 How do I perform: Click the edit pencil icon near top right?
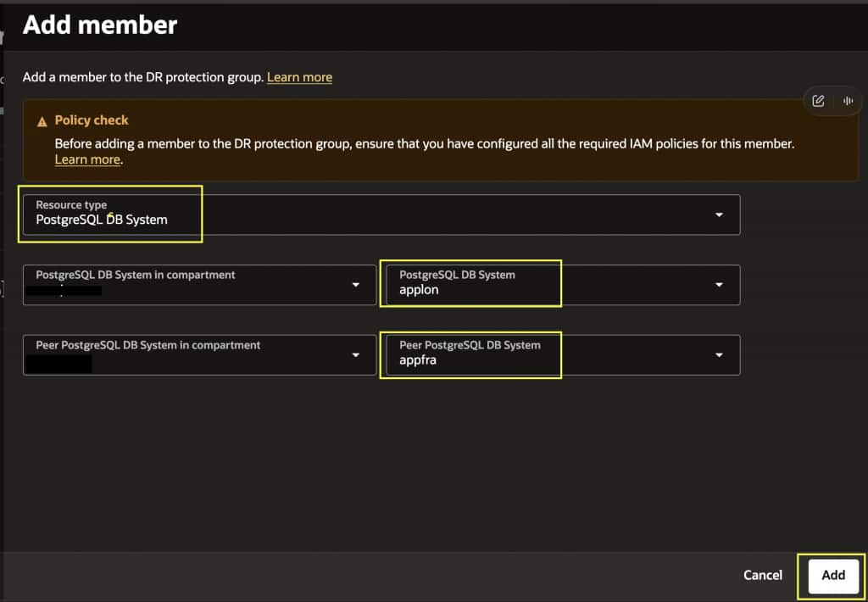click(x=818, y=101)
